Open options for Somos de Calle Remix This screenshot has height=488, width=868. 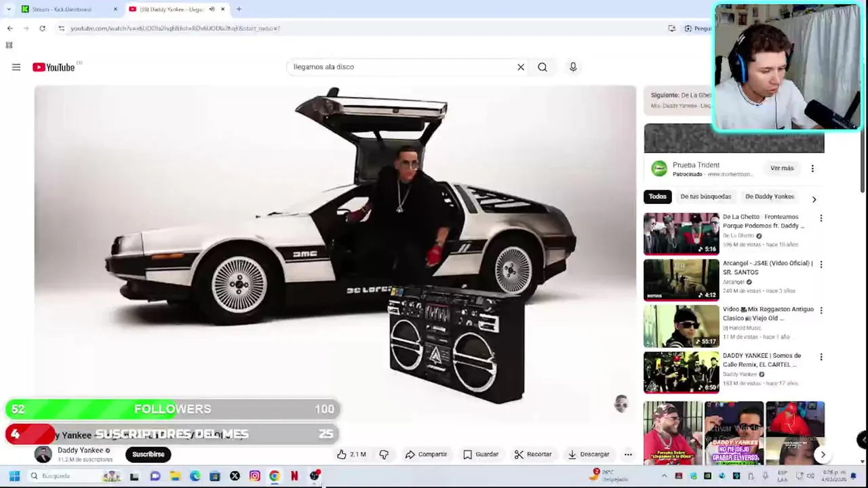point(821,357)
